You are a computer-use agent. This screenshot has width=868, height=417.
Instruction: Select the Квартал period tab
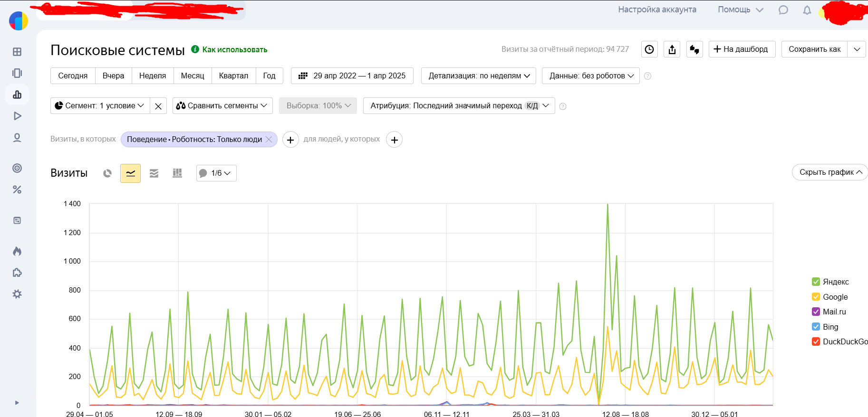coord(233,76)
